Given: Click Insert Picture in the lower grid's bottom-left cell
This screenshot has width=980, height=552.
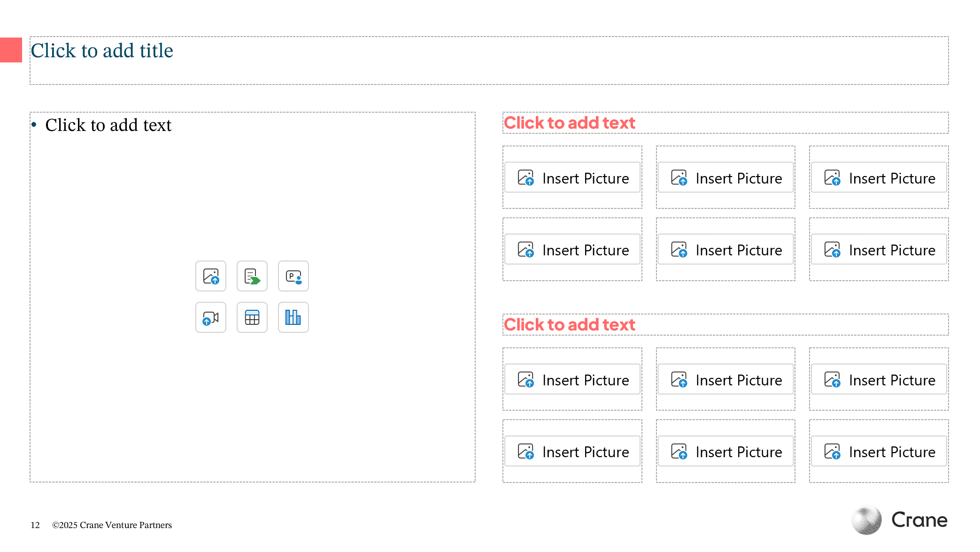Looking at the screenshot, I should coord(572,452).
